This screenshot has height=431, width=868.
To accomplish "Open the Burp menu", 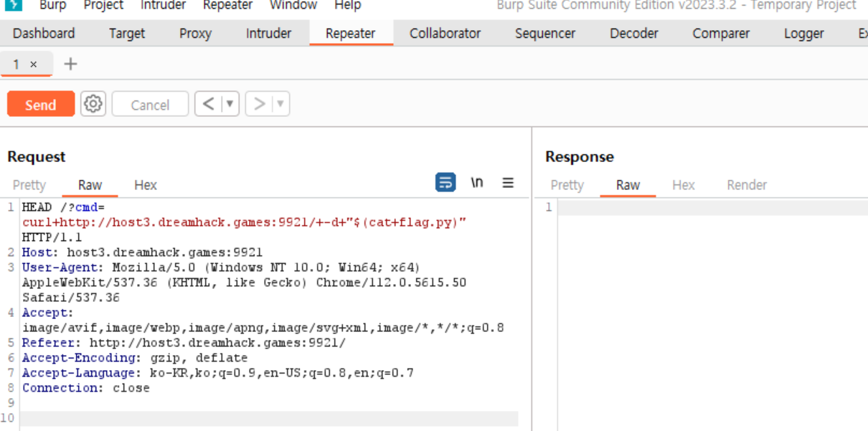I will [53, 5].
